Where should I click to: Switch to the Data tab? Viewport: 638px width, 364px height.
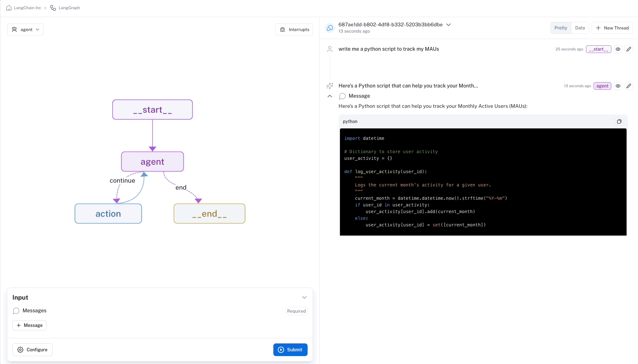(580, 28)
